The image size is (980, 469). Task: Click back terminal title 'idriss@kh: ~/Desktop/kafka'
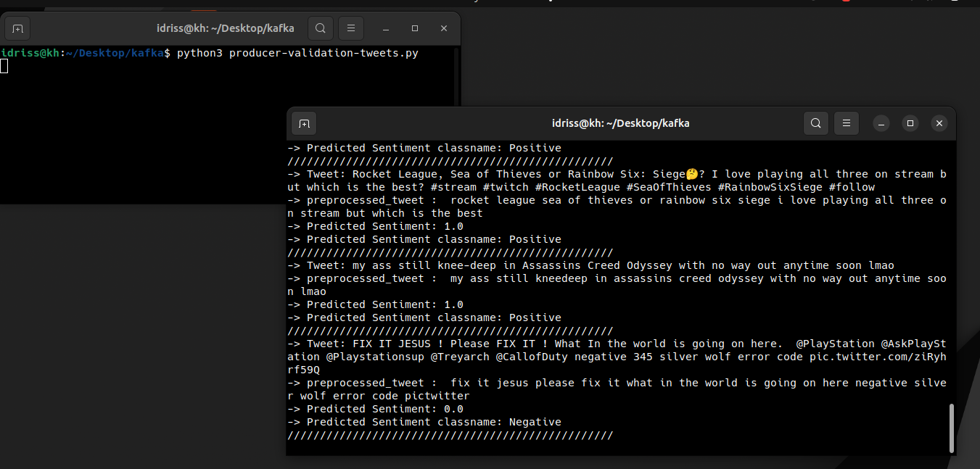click(226, 29)
